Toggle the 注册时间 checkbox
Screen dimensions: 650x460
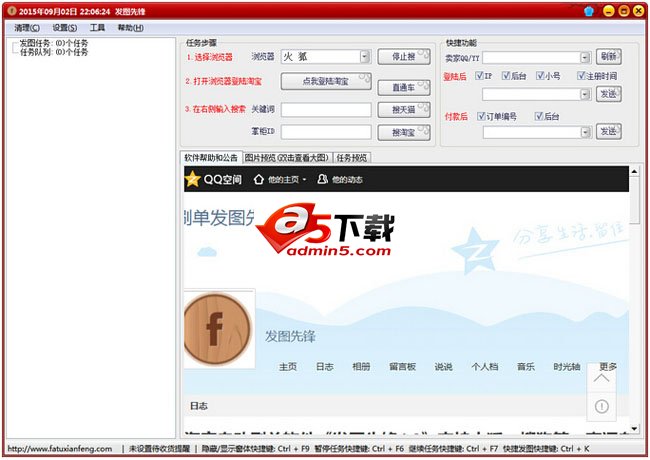click(x=581, y=75)
